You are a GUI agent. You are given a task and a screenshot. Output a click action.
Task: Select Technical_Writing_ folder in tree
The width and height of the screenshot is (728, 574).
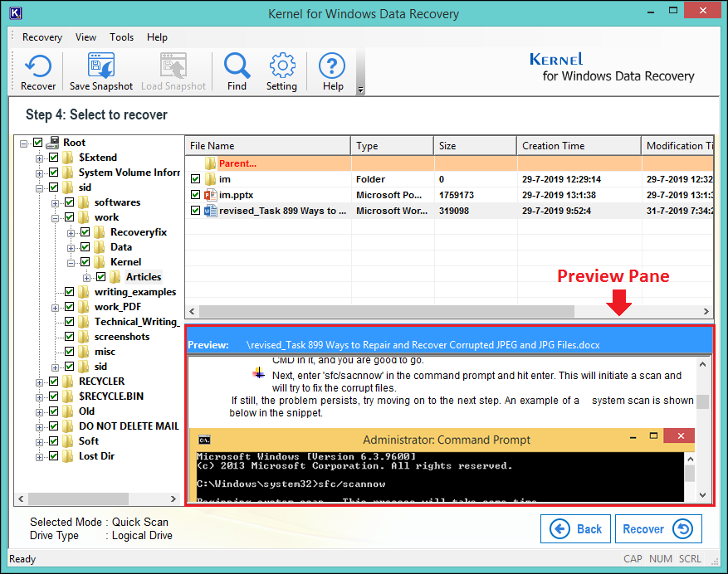point(136,322)
